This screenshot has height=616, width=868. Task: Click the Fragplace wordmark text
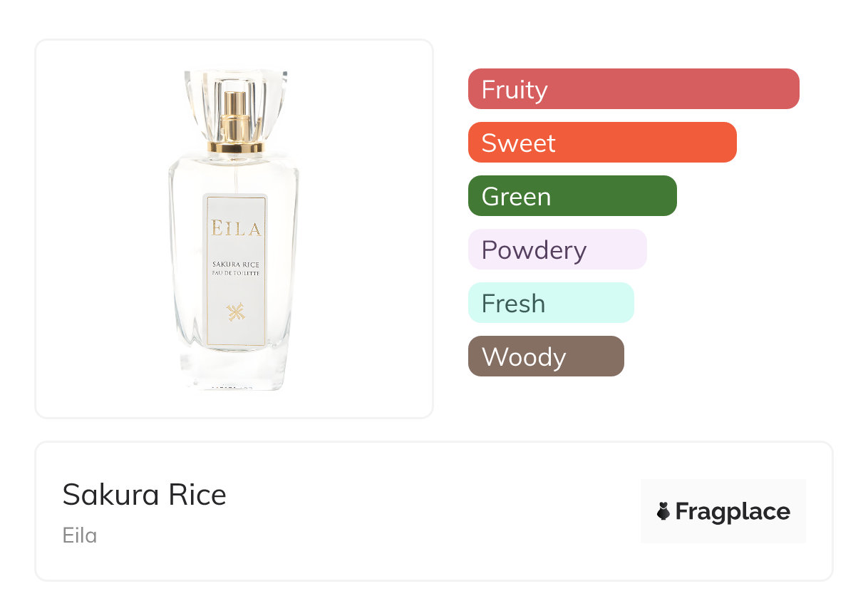point(733,512)
